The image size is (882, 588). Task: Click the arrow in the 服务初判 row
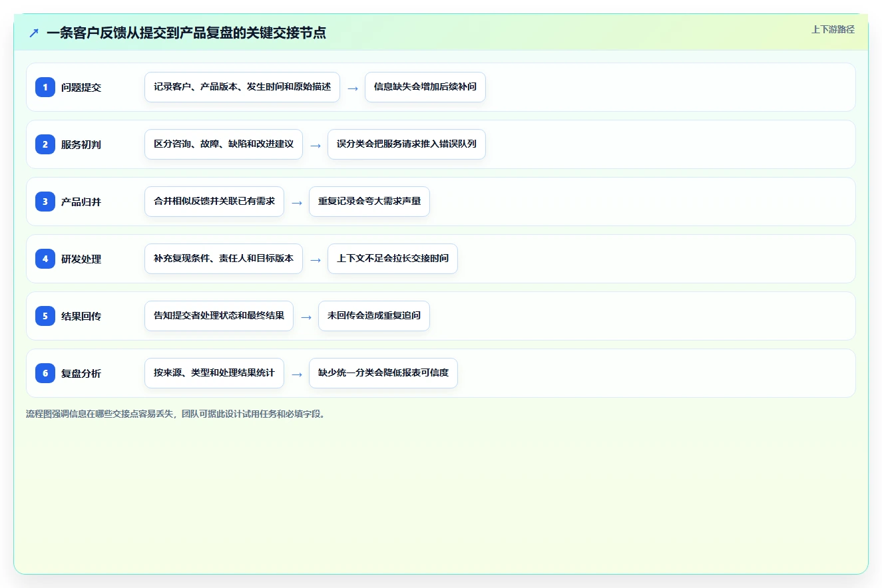pyautogui.click(x=316, y=145)
